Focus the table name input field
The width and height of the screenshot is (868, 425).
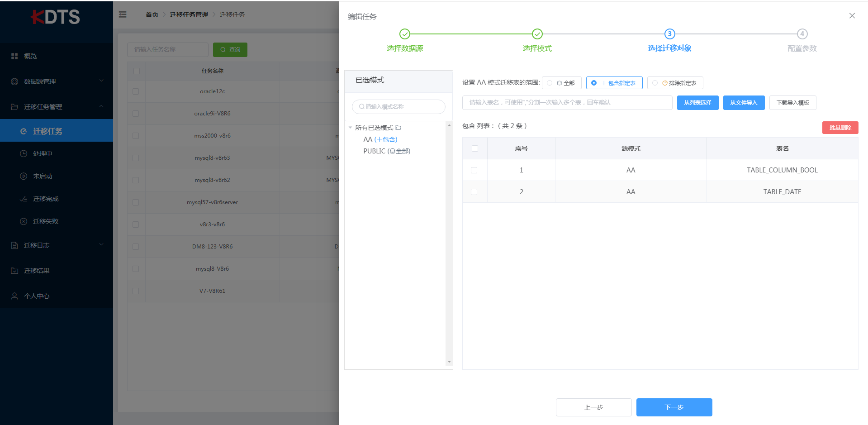[567, 103]
